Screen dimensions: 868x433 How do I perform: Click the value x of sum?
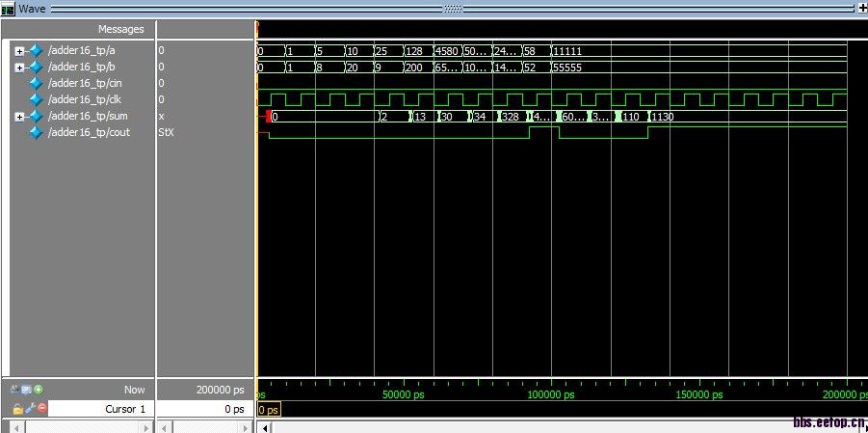click(x=161, y=117)
